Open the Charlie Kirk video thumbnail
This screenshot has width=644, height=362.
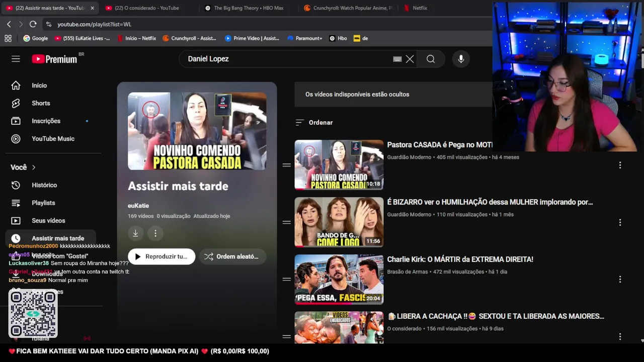coord(339,279)
